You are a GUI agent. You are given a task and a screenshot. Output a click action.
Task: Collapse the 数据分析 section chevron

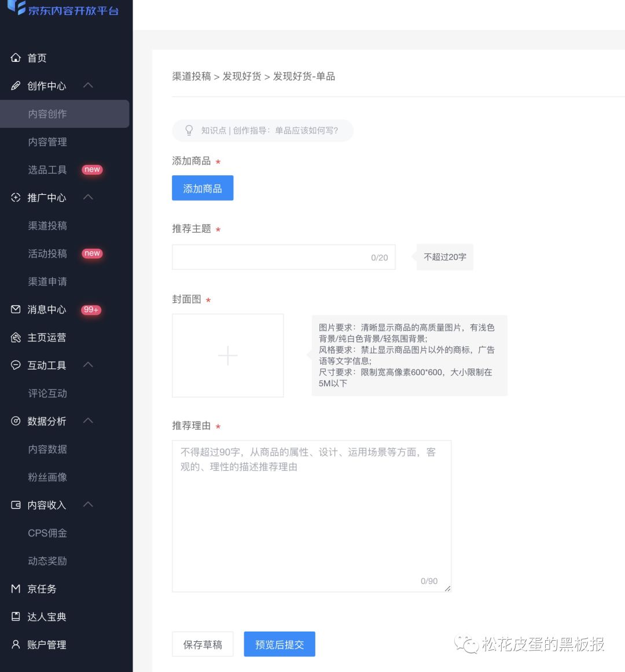pos(88,421)
